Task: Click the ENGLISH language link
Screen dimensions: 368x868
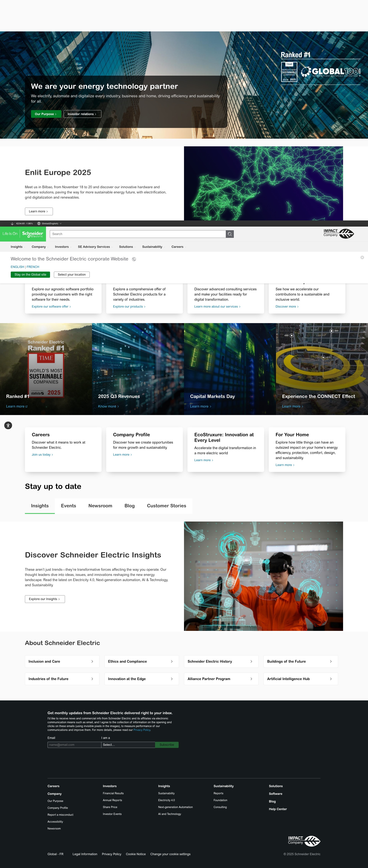Action: (18, 267)
